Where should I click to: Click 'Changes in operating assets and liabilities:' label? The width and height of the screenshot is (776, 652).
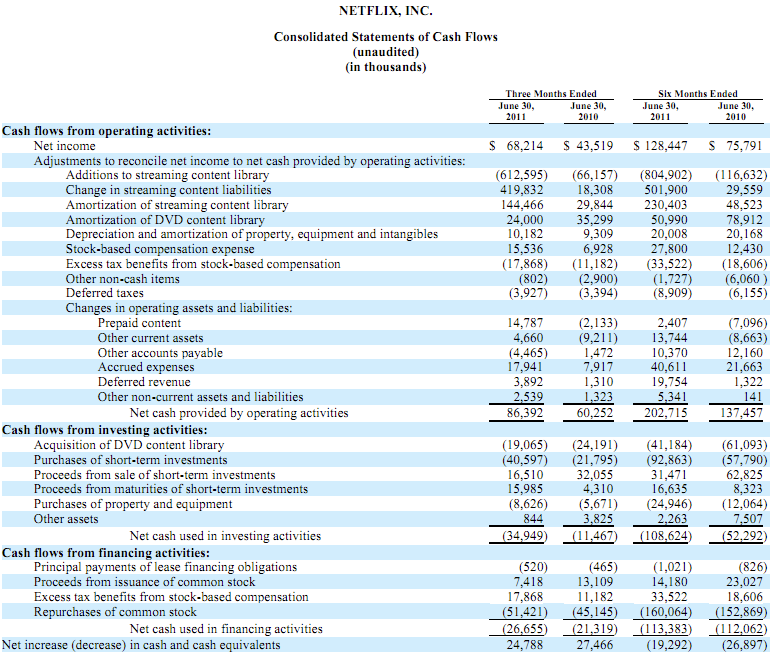tap(179, 308)
